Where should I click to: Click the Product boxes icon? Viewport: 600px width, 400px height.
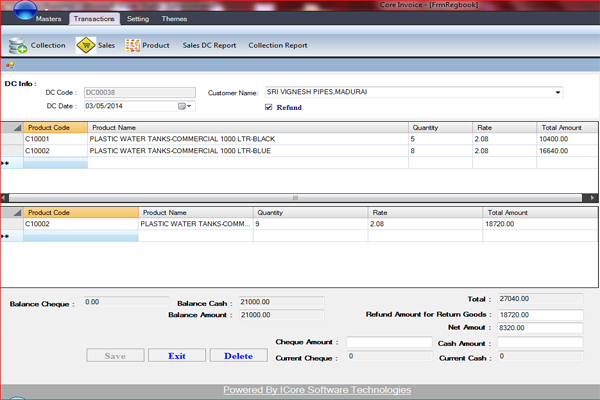132,45
